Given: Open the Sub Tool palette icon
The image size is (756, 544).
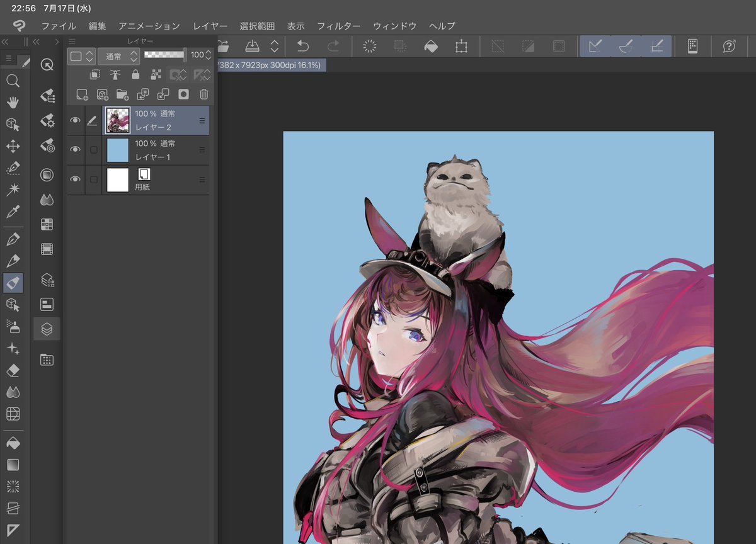Looking at the screenshot, I should 47,96.
